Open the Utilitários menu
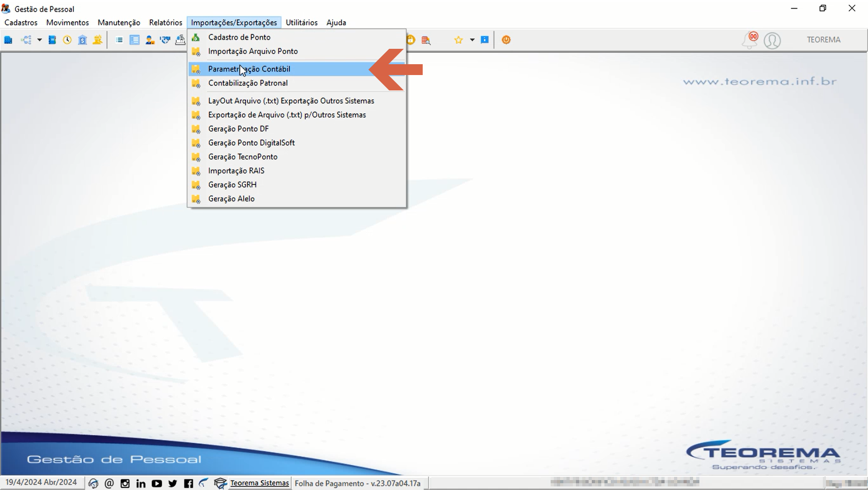 [x=302, y=23]
